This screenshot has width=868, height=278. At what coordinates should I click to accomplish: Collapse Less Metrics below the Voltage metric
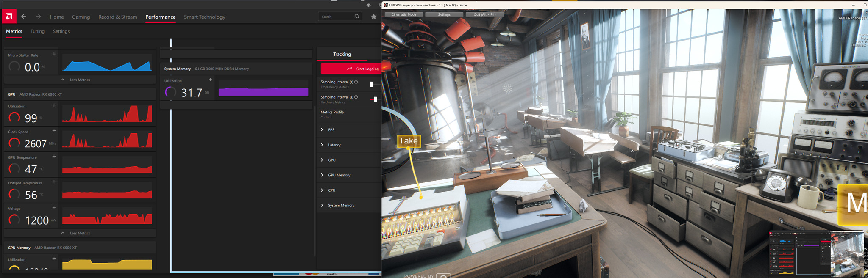[80, 233]
